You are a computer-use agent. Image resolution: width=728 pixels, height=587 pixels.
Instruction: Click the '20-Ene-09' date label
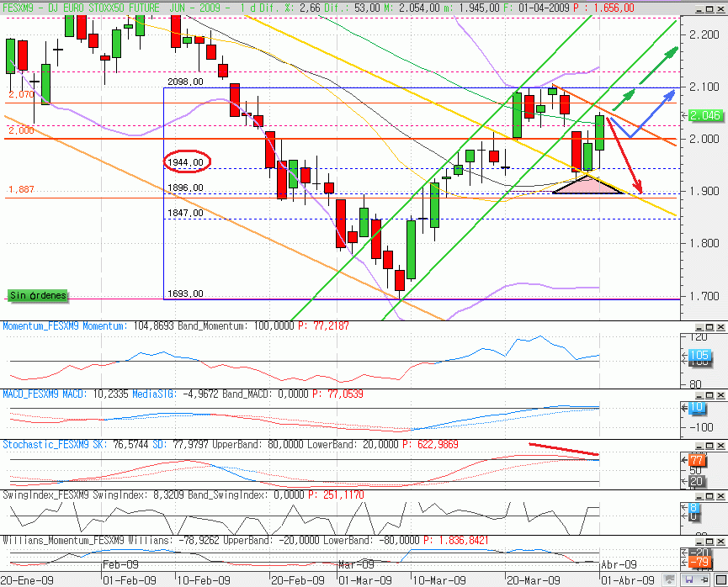coord(27,580)
